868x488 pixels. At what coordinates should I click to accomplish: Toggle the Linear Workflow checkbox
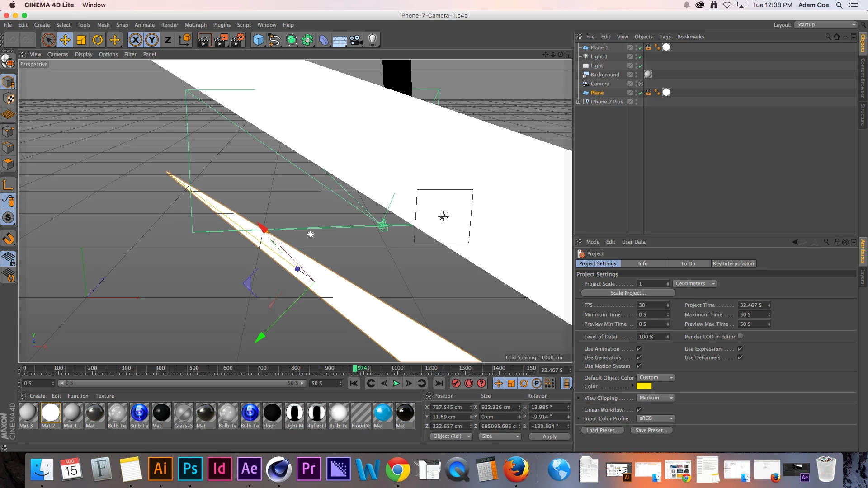pos(639,409)
